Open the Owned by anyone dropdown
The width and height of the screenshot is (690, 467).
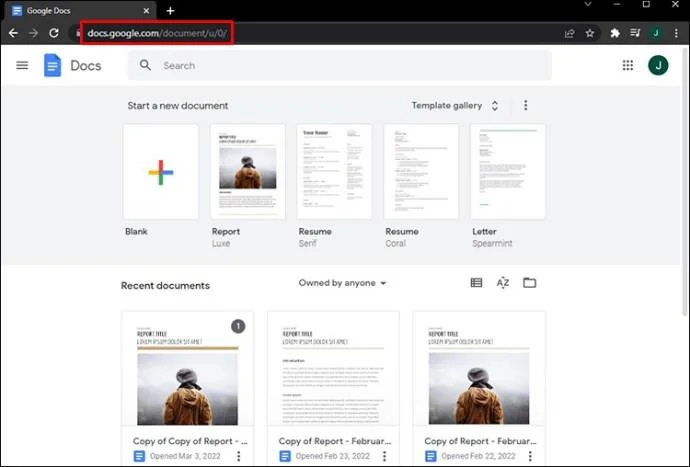pos(342,283)
